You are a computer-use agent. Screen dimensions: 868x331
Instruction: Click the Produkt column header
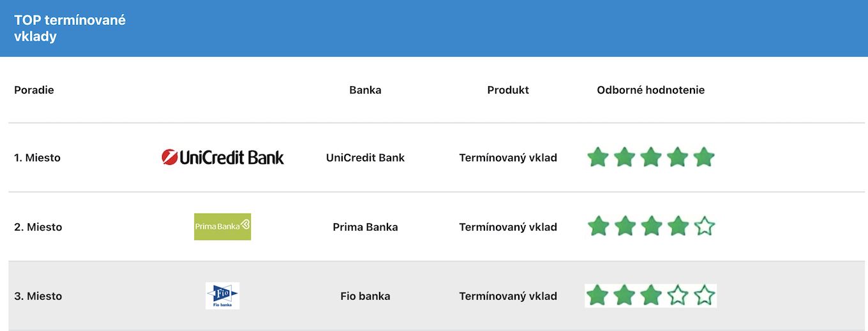point(508,90)
